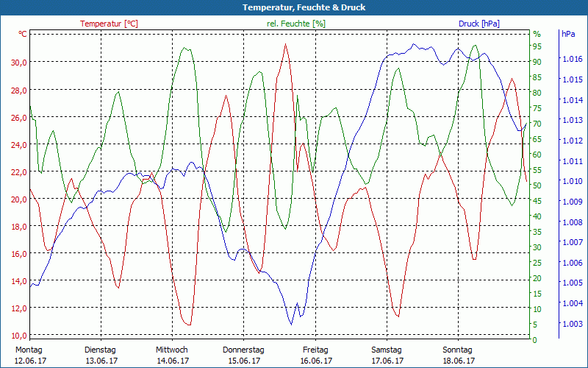Image resolution: width=588 pixels, height=368 pixels.
Task: Select the Montag 12.06.17 date label
Action: point(29,355)
